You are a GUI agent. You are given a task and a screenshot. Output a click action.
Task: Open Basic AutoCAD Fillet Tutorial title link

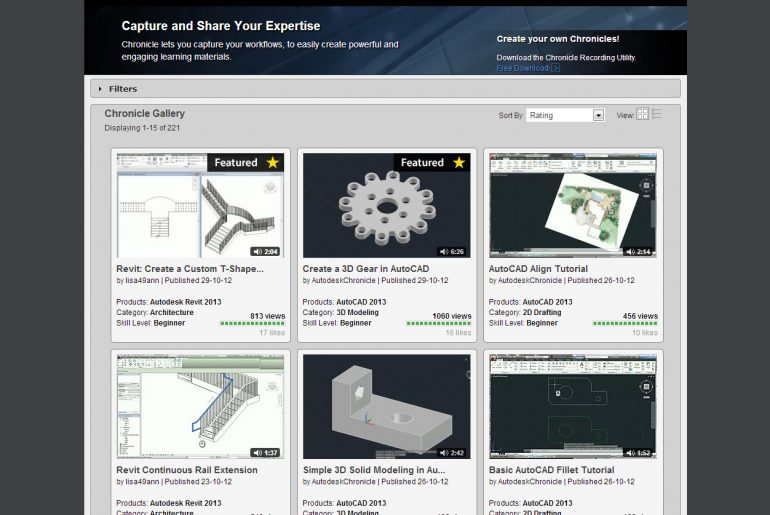(551, 470)
